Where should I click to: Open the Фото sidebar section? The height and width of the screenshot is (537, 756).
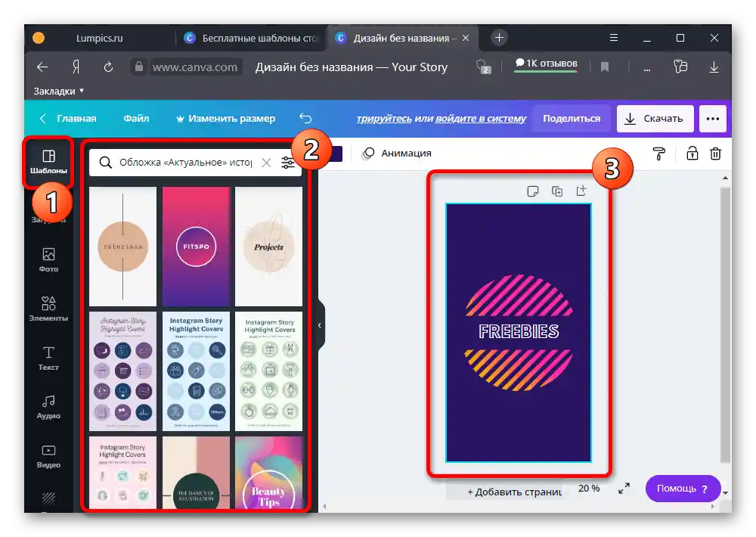48,259
